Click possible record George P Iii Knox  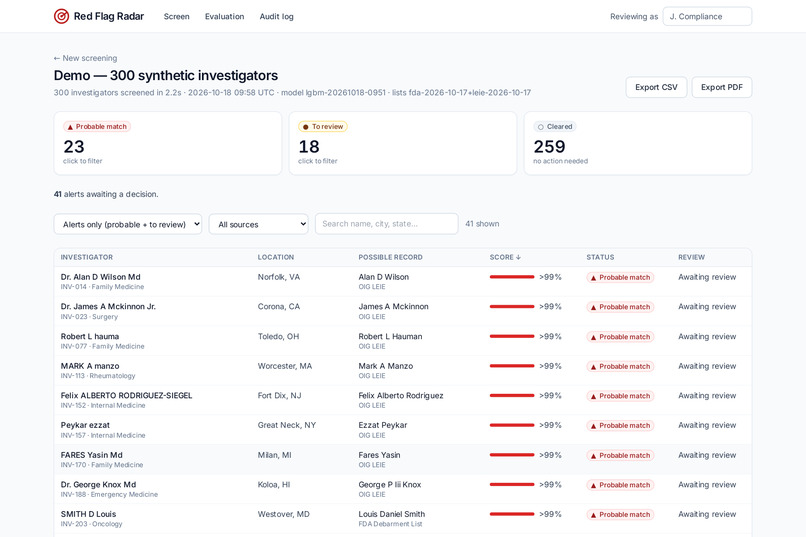(x=390, y=485)
